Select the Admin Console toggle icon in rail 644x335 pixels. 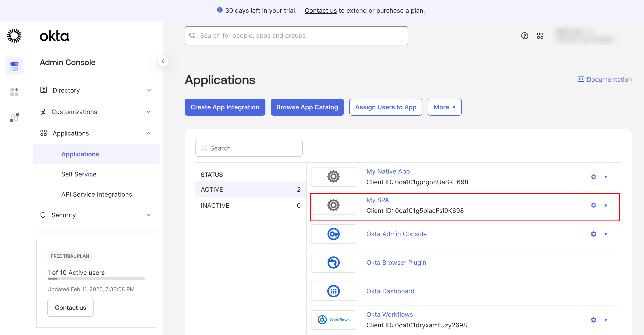[x=14, y=66]
